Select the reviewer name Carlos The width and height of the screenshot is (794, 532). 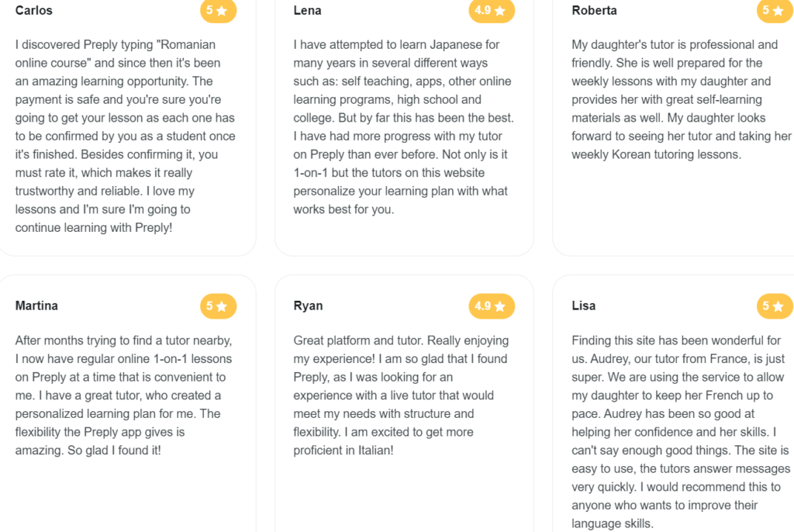coord(33,11)
